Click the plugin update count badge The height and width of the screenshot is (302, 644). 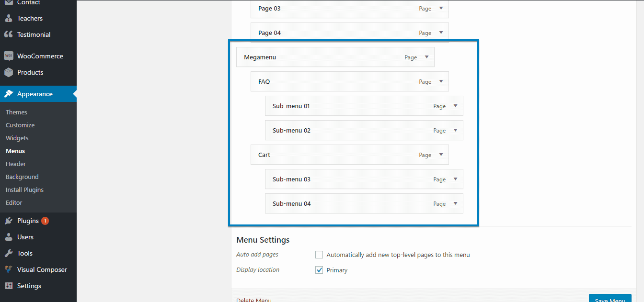coord(45,221)
